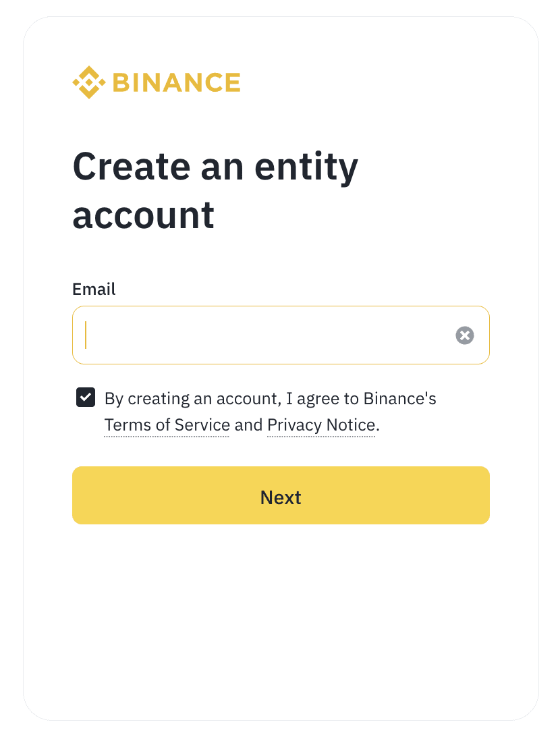Focus the Email input field

270,335
